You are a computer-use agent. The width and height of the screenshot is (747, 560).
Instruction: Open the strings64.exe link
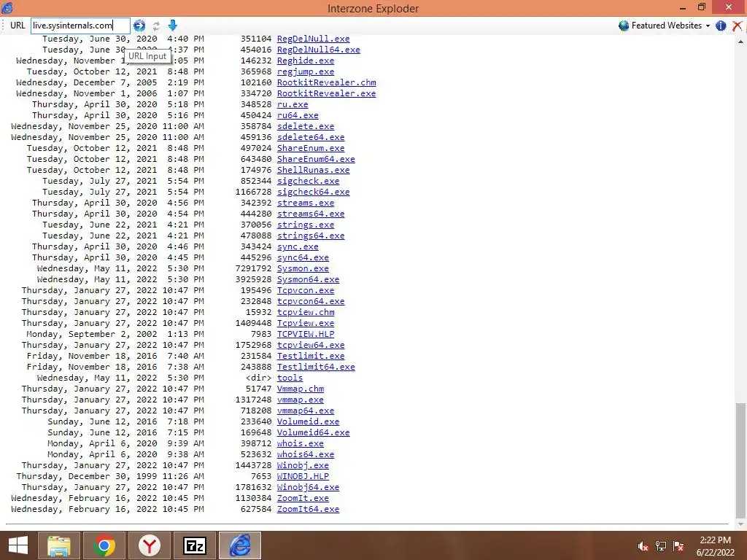311,236
